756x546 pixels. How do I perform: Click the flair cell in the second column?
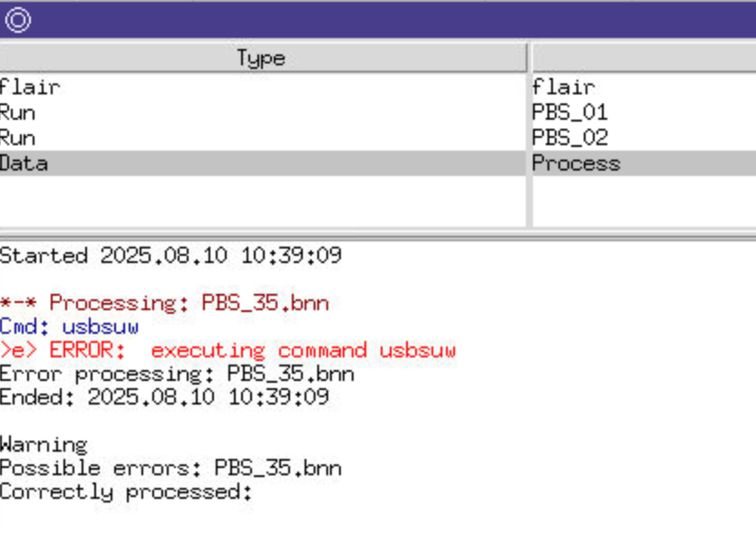point(563,87)
